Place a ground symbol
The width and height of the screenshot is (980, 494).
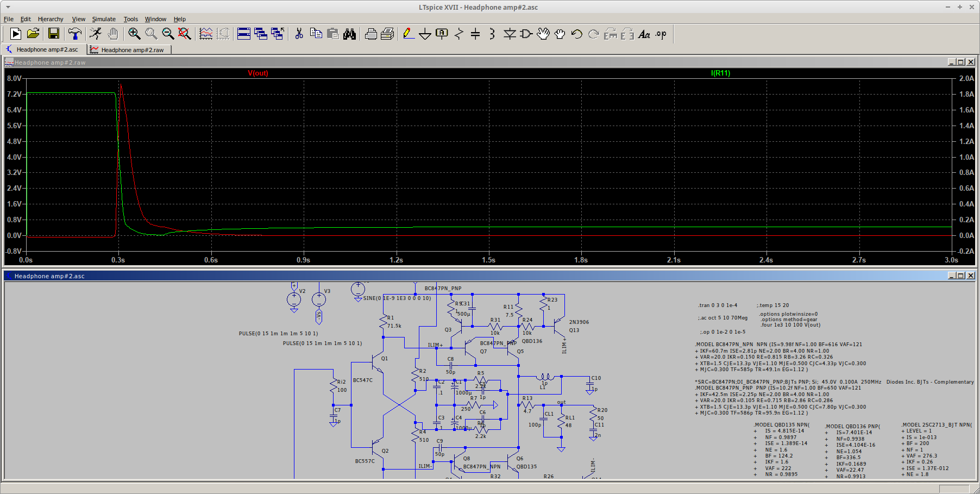click(425, 34)
